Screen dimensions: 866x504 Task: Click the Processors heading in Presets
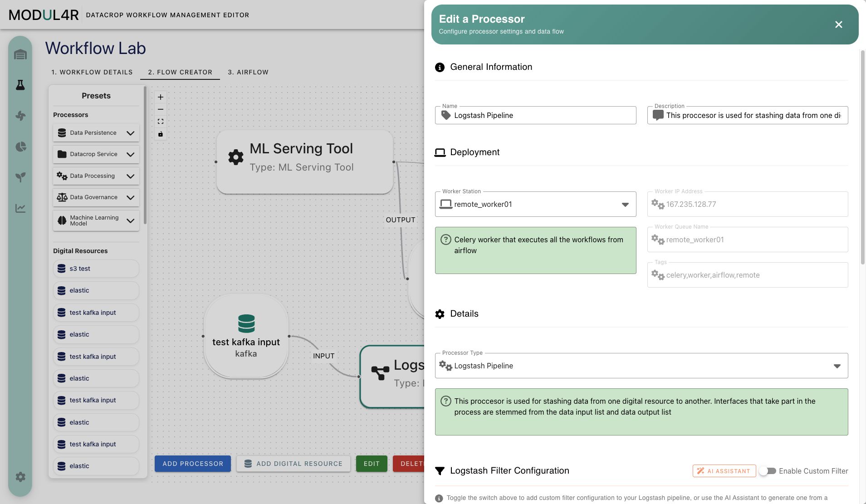click(71, 115)
